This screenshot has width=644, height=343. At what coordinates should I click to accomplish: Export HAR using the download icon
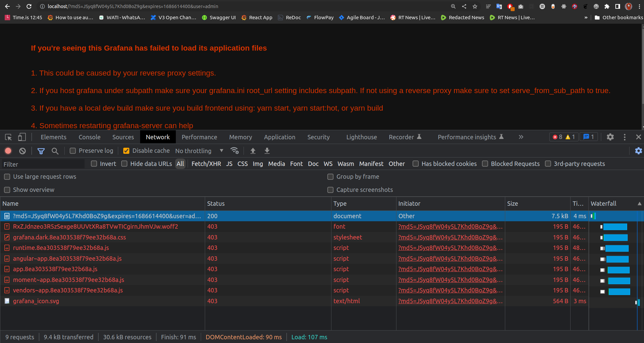pos(267,151)
